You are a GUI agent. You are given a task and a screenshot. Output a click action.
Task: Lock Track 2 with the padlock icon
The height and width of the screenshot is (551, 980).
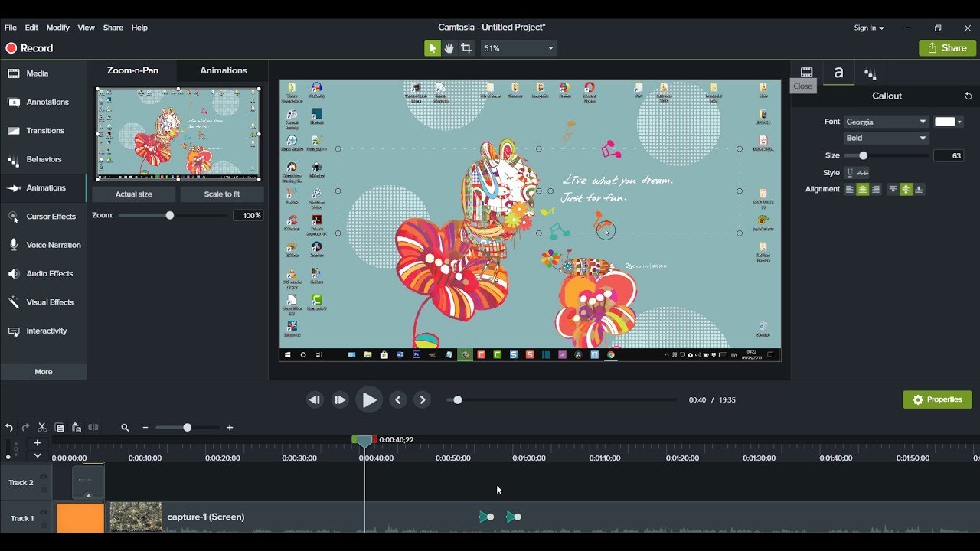pos(44,488)
